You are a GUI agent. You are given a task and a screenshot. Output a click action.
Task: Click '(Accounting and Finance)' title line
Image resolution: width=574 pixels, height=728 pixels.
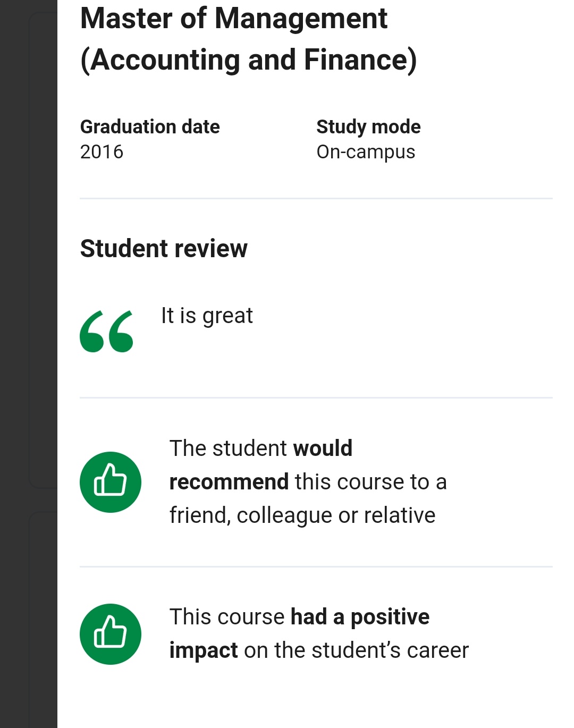point(248,60)
